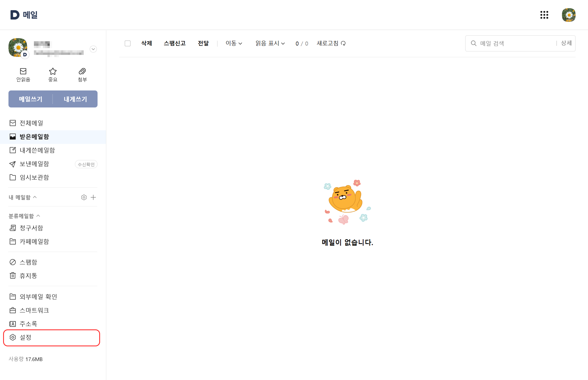Open 내 메일함 gear settings icon
This screenshot has height=380, width=588.
click(84, 197)
